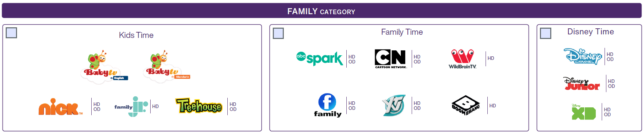Viewport: 644px width, 135px height.
Task: Select the Disney XD logo
Action: tap(584, 112)
